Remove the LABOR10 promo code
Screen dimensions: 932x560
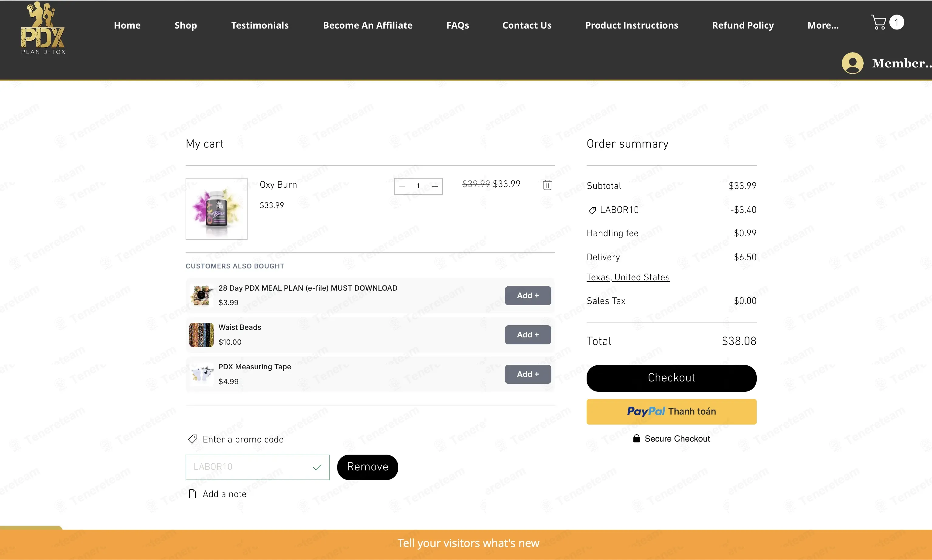[x=367, y=467]
